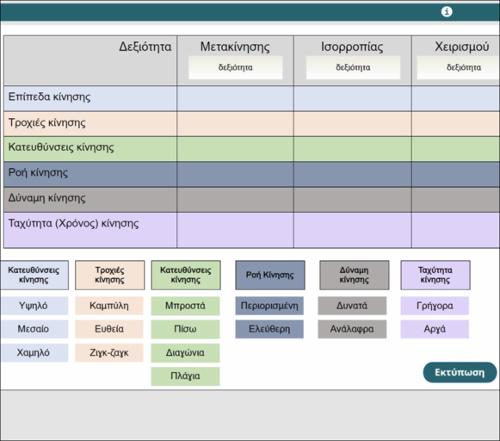The height and width of the screenshot is (441, 500).
Task: Click the blue Κατευθύνσεις κίνησης category box
Action: [x=34, y=275]
